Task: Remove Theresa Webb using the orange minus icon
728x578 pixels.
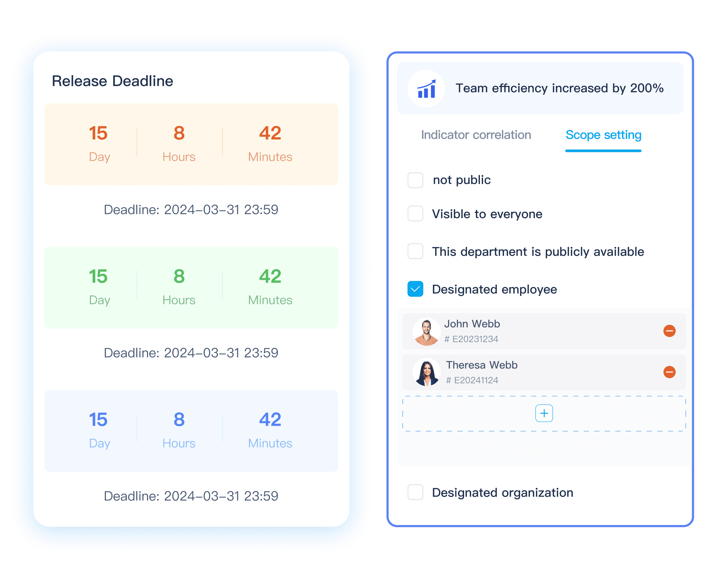Action: click(x=670, y=372)
